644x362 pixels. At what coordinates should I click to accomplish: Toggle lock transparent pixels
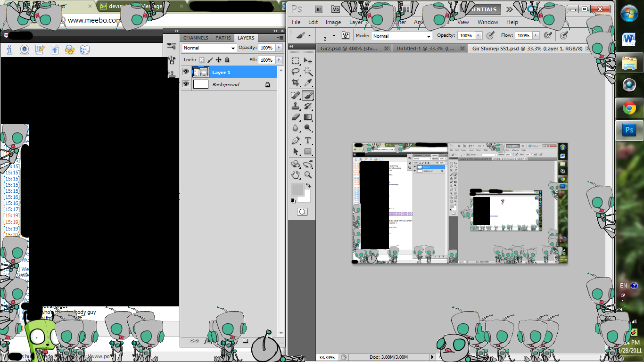point(201,60)
